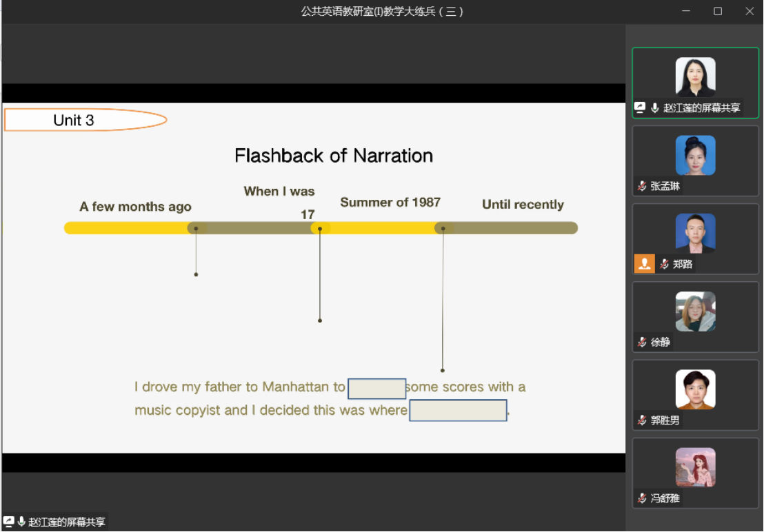Click muted microphone icon next to 张孟琳
764x532 pixels.
pos(642,186)
